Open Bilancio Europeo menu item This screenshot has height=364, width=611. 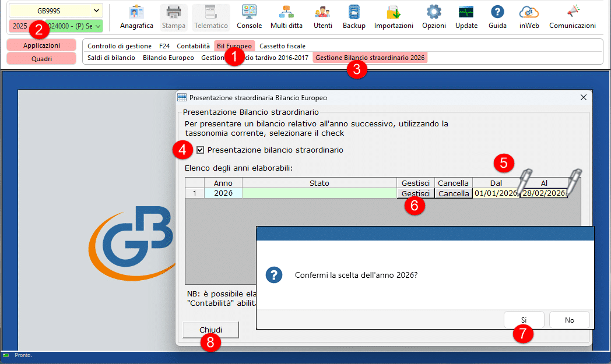pos(168,58)
